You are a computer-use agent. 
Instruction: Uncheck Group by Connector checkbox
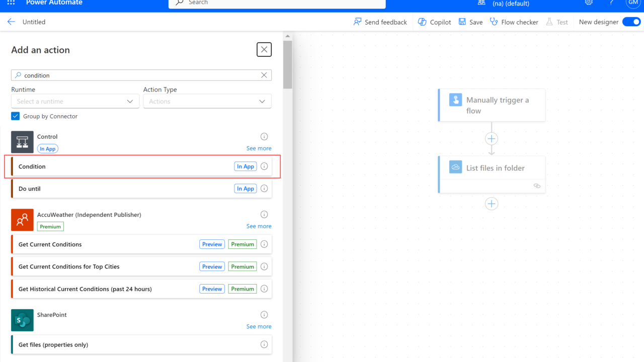pyautogui.click(x=15, y=116)
